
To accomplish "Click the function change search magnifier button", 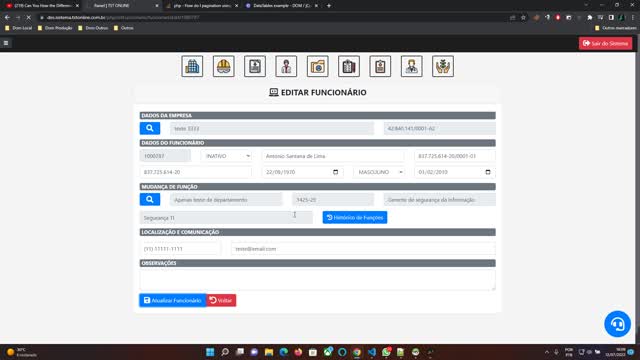I will (x=150, y=200).
